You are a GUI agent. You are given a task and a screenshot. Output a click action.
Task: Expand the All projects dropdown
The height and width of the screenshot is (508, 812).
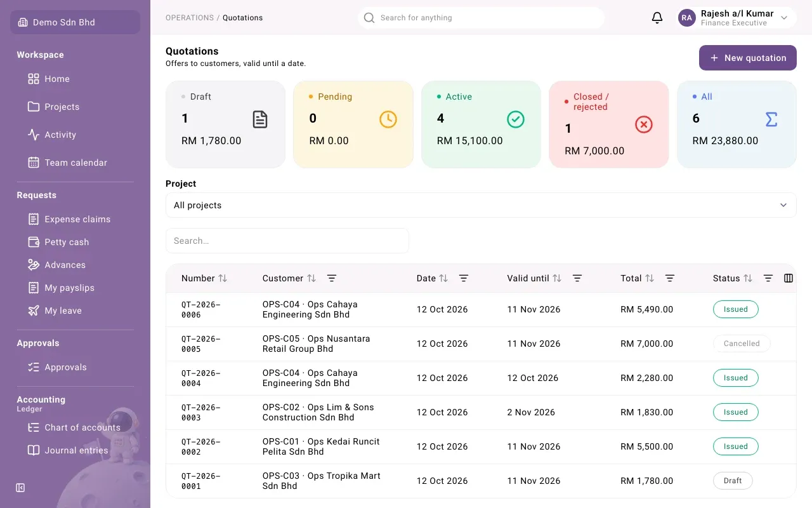(481, 205)
